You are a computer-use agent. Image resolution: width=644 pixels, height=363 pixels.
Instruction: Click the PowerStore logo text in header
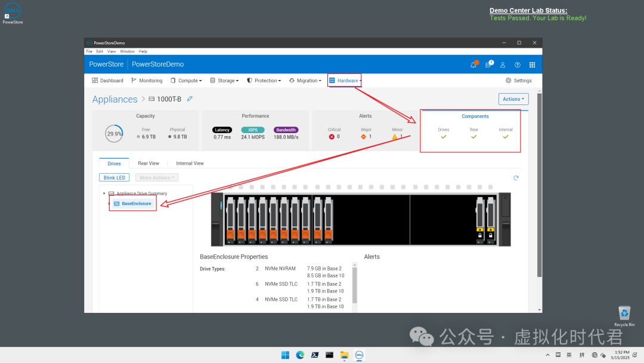tap(106, 64)
